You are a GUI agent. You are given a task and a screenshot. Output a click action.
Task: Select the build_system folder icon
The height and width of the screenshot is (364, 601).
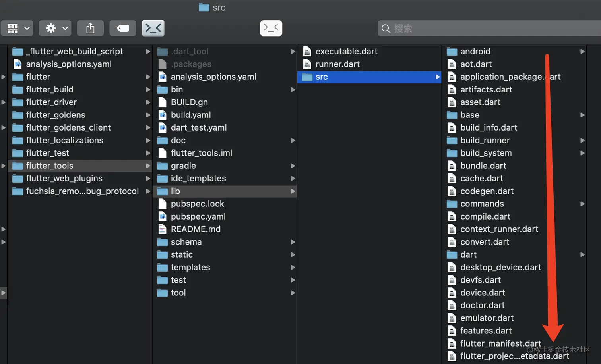pos(452,153)
